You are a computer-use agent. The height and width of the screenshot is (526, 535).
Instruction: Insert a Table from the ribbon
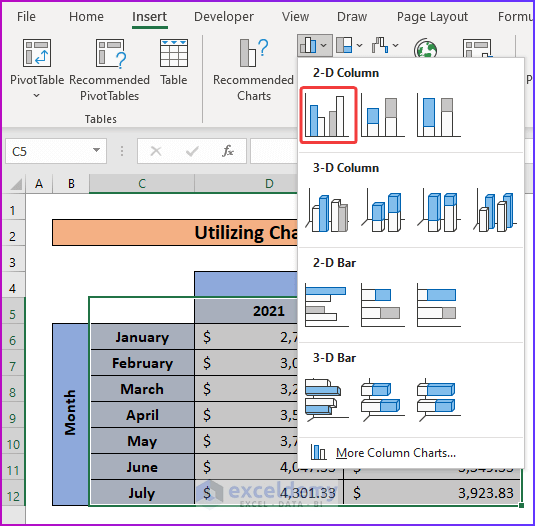(174, 62)
